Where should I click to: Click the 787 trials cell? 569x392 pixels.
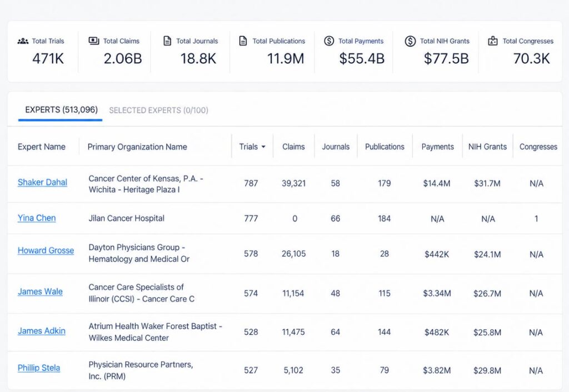251,183
